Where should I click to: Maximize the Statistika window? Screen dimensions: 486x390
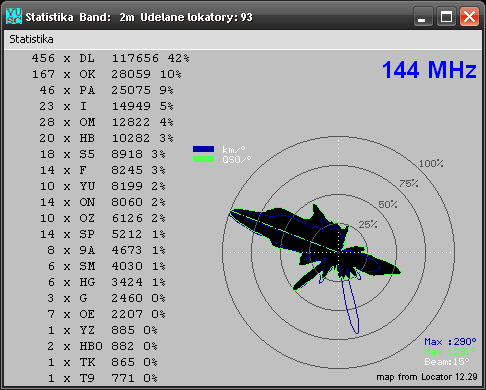pos(446,16)
